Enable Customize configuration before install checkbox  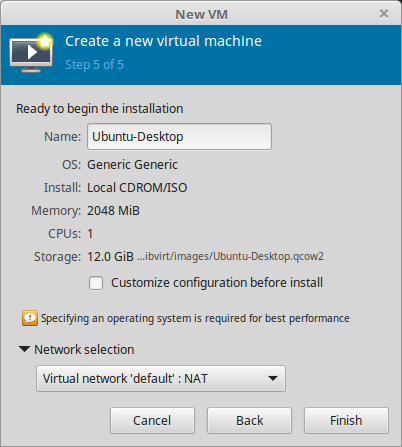(x=96, y=283)
